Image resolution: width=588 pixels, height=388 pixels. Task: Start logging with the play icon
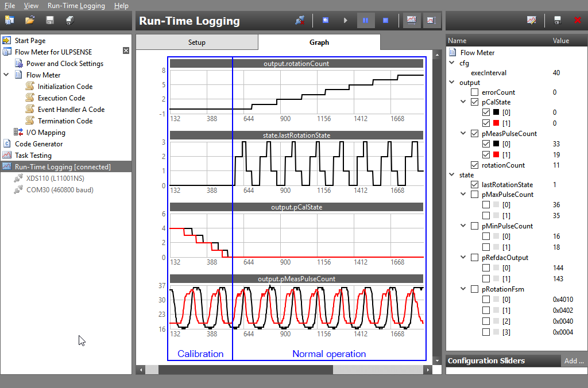tap(345, 20)
